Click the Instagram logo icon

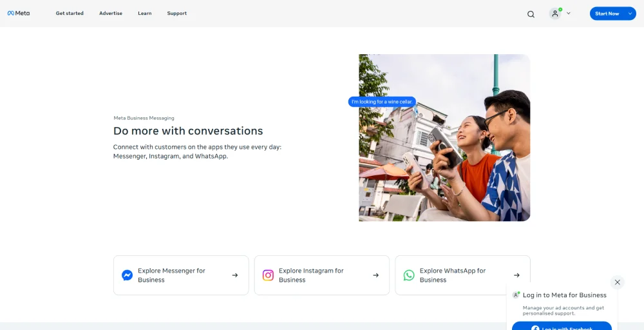coord(268,275)
